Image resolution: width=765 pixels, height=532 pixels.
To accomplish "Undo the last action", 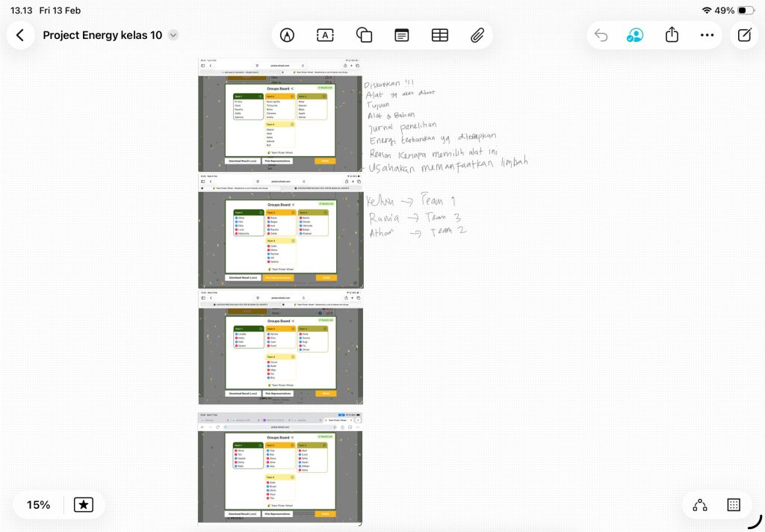I will tap(601, 35).
